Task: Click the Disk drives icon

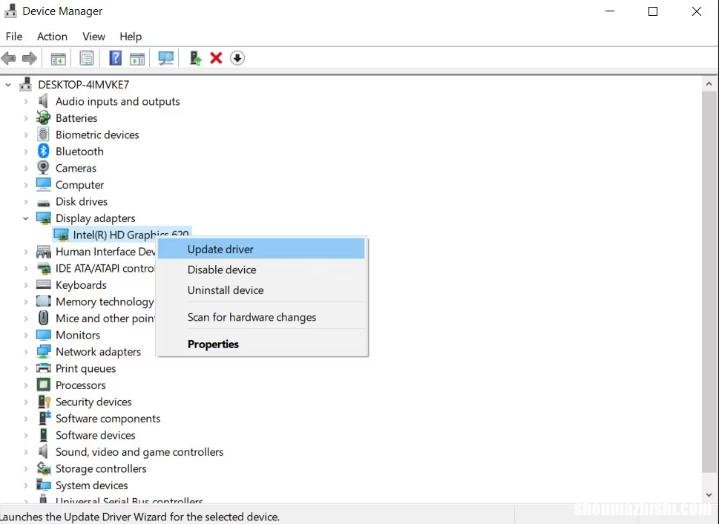Action: [x=43, y=202]
